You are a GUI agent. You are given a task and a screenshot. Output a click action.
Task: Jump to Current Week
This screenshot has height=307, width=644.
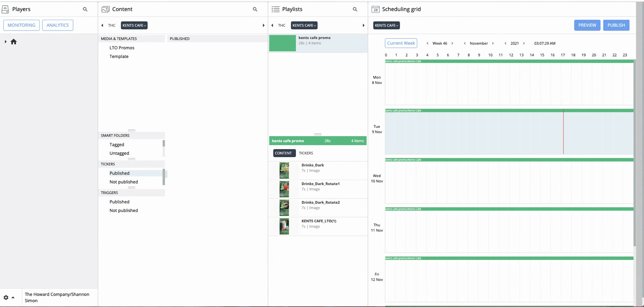coord(401,43)
